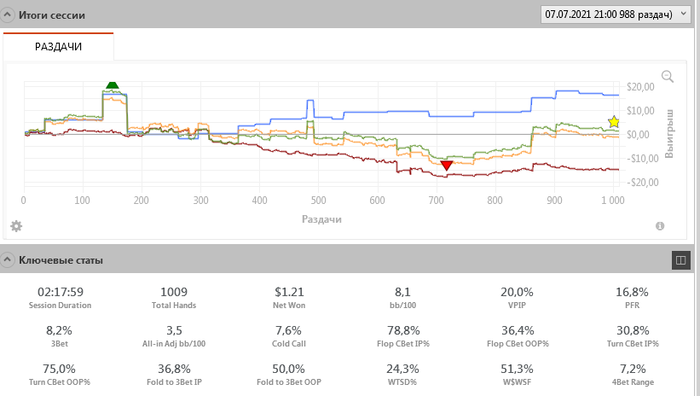Viewport: 700px width, 396px height.
Task: Click the Total Hands 1009 stat
Action: point(174,298)
